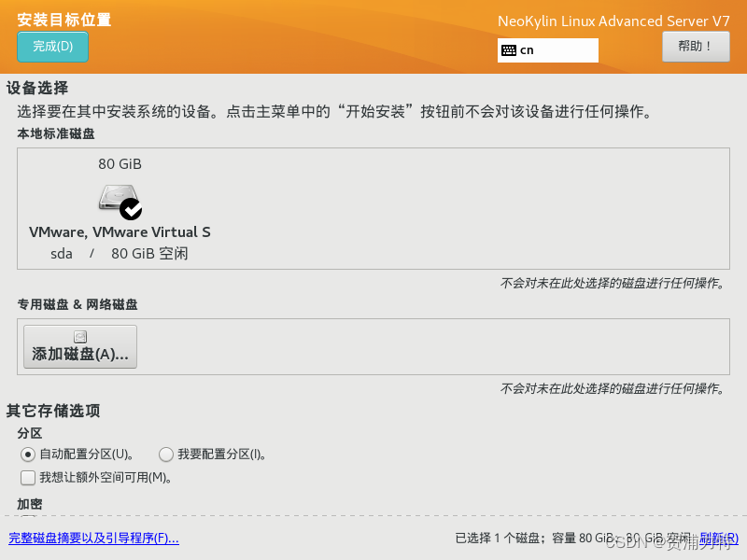Screen dimensions: 747x560
Task: Click the small disk icon above 添加磁盘
Action: 80,337
